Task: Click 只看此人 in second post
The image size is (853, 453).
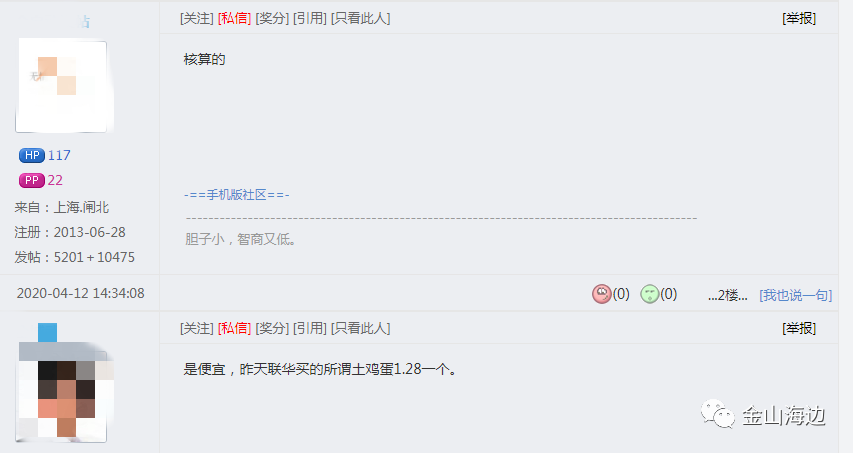Action: [x=361, y=328]
